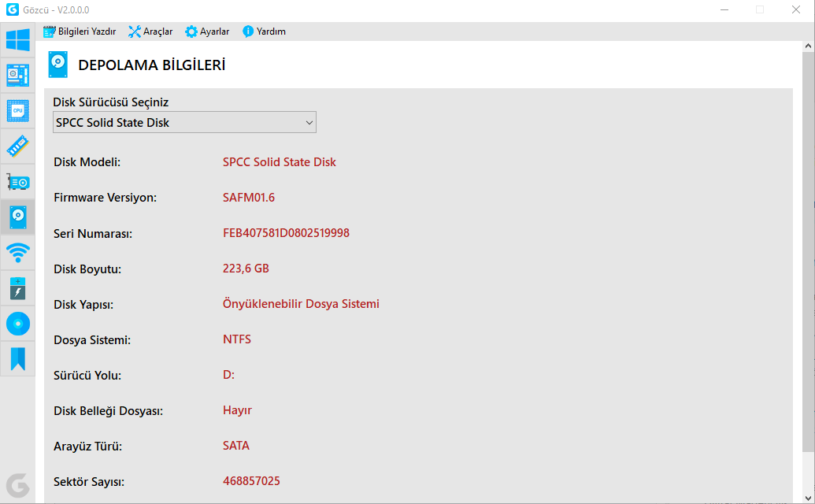Click the scrollbar up arrow
The height and width of the screenshot is (504, 815).
[808, 46]
